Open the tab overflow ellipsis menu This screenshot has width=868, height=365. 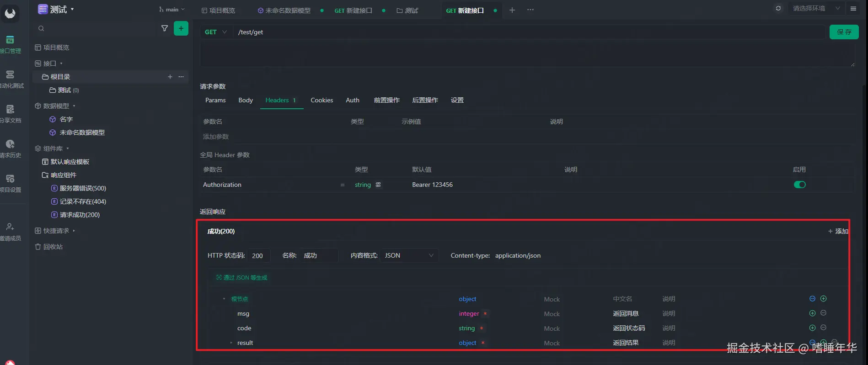[x=530, y=10]
